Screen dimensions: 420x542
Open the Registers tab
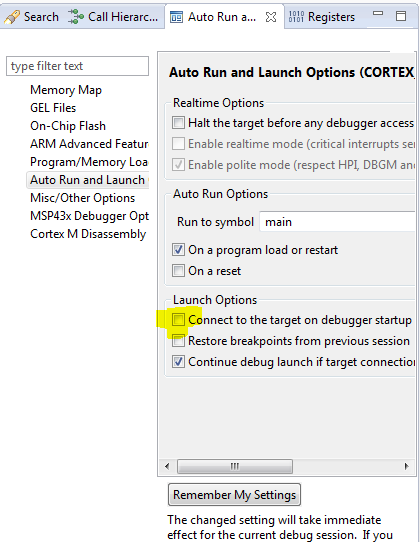pyautogui.click(x=323, y=17)
